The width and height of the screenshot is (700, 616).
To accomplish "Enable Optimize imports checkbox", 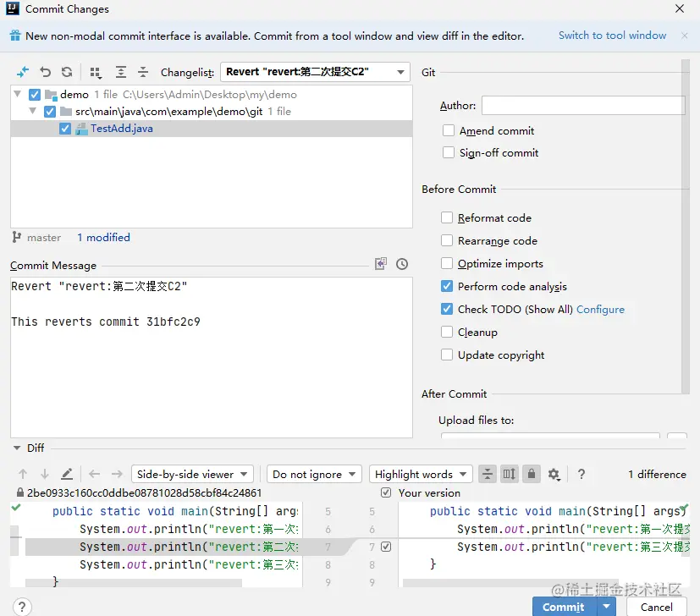I will (447, 263).
